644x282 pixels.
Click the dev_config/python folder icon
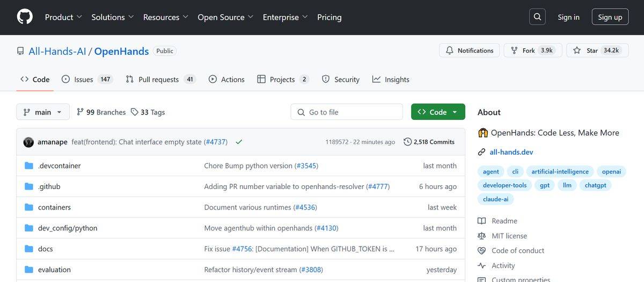pyautogui.click(x=29, y=228)
